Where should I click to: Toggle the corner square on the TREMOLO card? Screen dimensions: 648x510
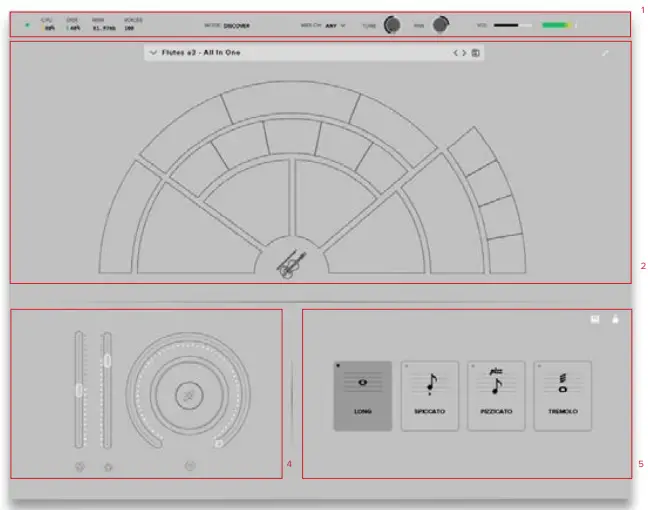click(539, 366)
